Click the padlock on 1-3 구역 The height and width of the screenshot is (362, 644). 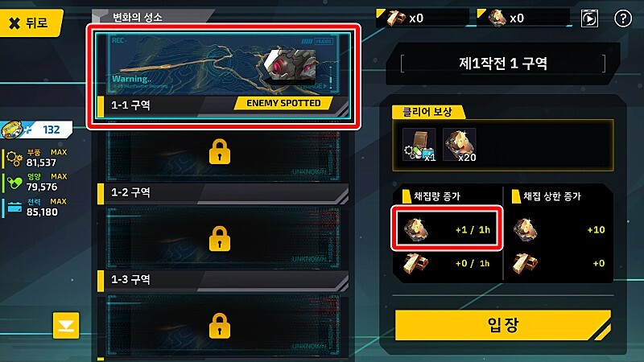pyautogui.click(x=219, y=239)
